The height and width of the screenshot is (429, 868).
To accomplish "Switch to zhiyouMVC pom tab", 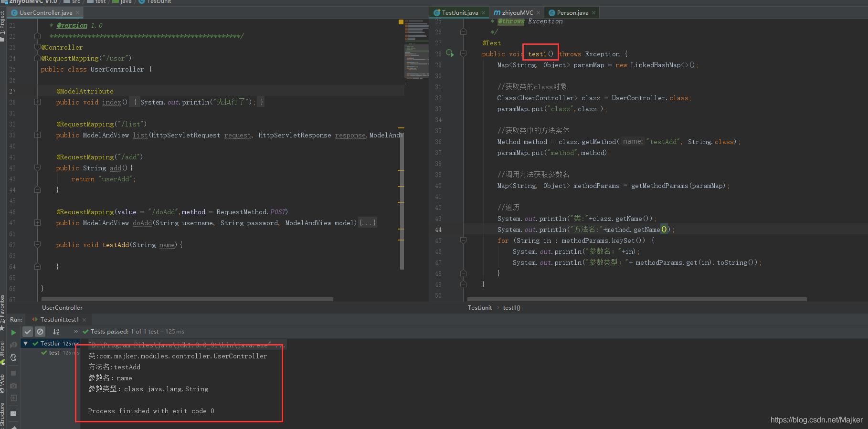I will coord(517,13).
